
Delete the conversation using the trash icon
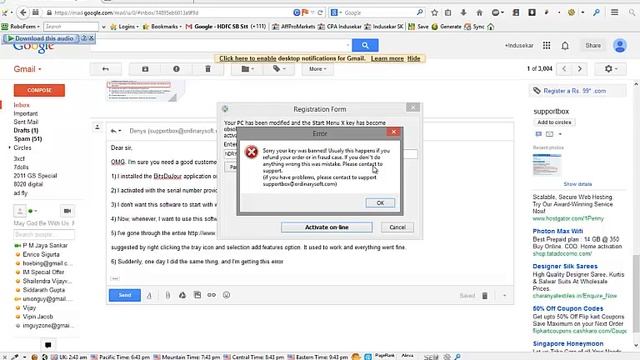coord(208,69)
